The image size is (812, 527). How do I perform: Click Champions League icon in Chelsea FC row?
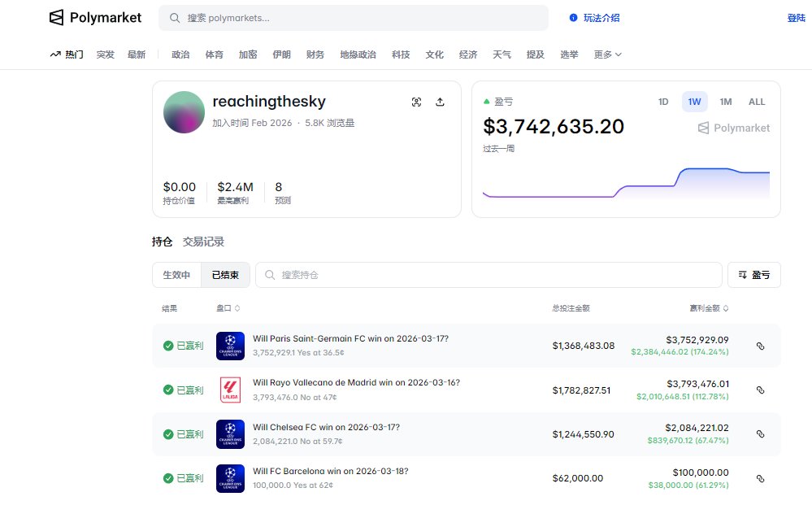point(231,434)
